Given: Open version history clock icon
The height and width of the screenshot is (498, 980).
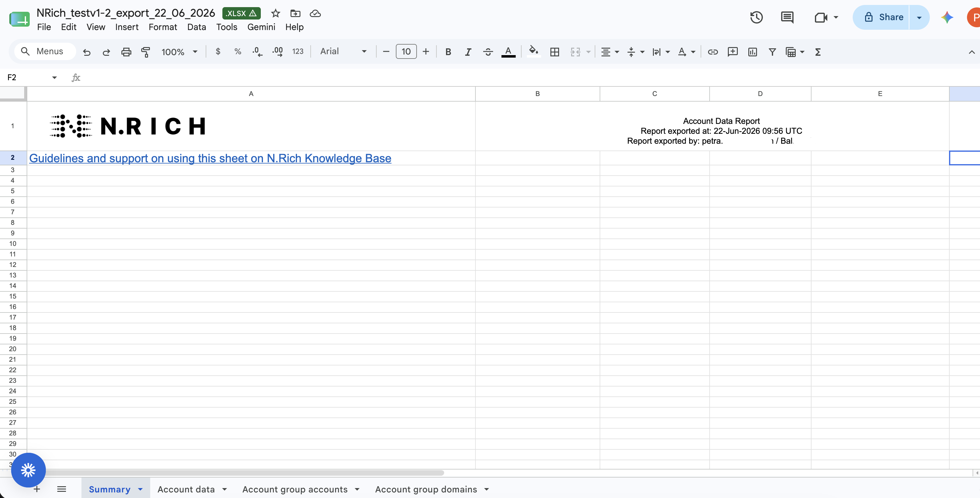Looking at the screenshot, I should pyautogui.click(x=756, y=17).
